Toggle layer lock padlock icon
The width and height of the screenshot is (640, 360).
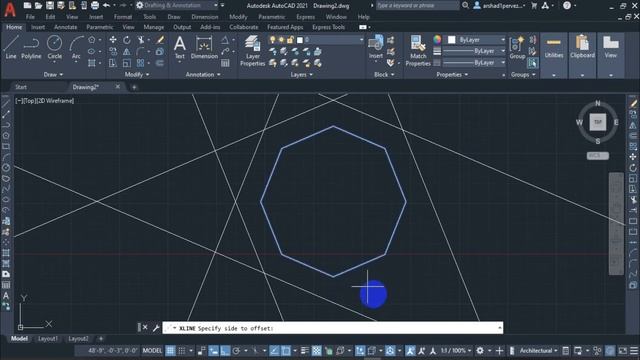click(290, 40)
